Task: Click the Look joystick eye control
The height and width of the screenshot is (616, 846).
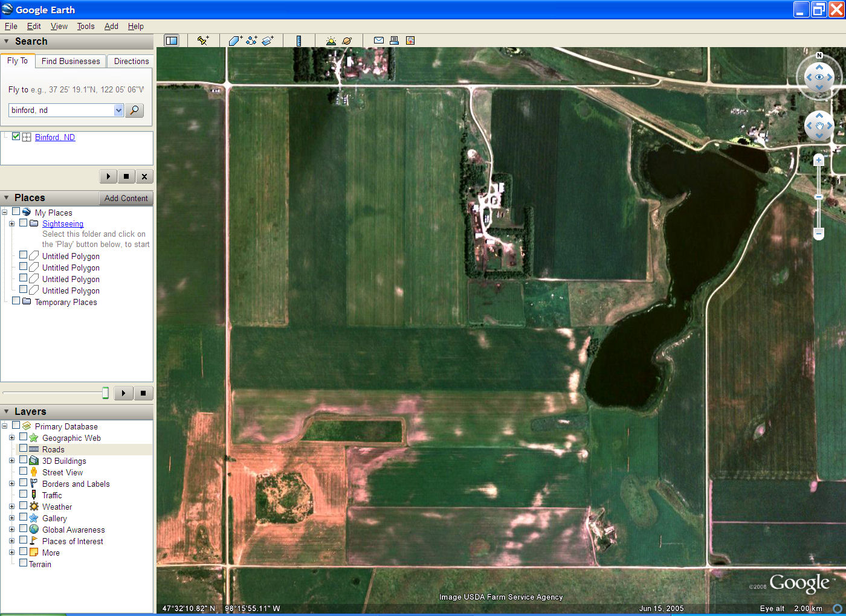Action: [819, 77]
